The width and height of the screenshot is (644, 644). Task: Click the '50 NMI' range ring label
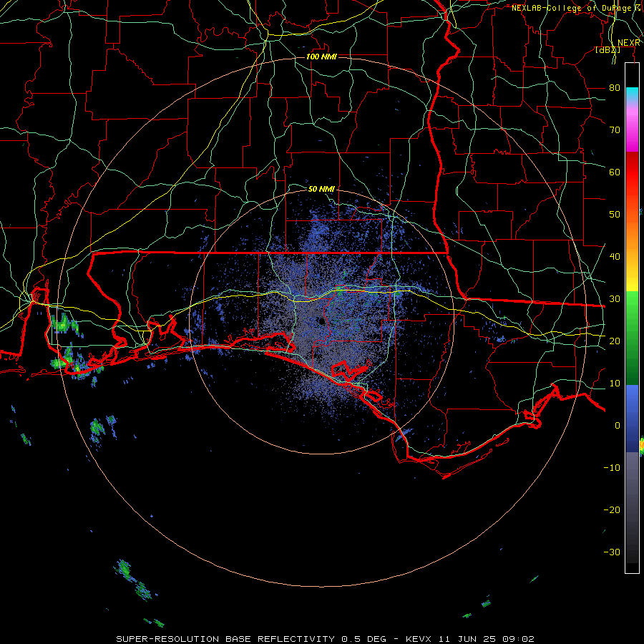[321, 189]
